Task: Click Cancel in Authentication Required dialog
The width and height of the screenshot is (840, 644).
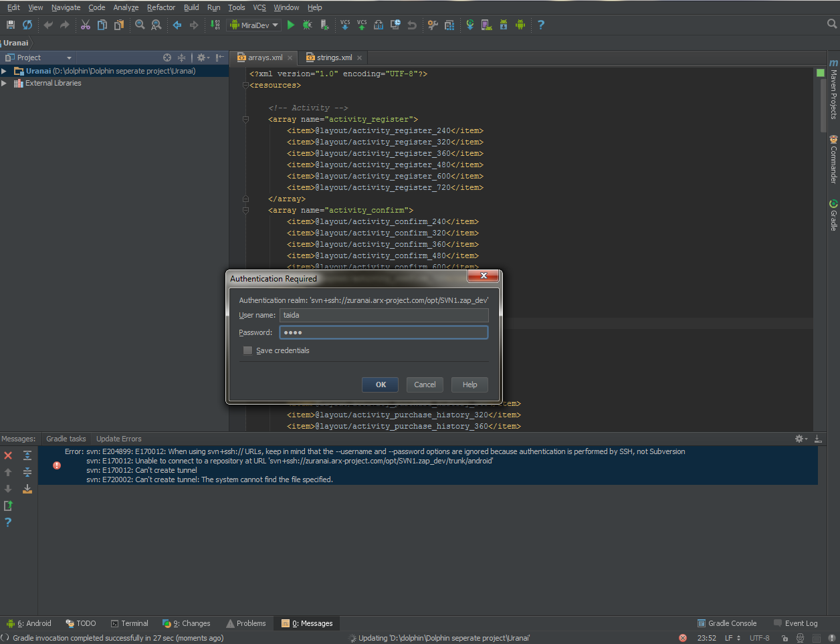Action: 425,385
